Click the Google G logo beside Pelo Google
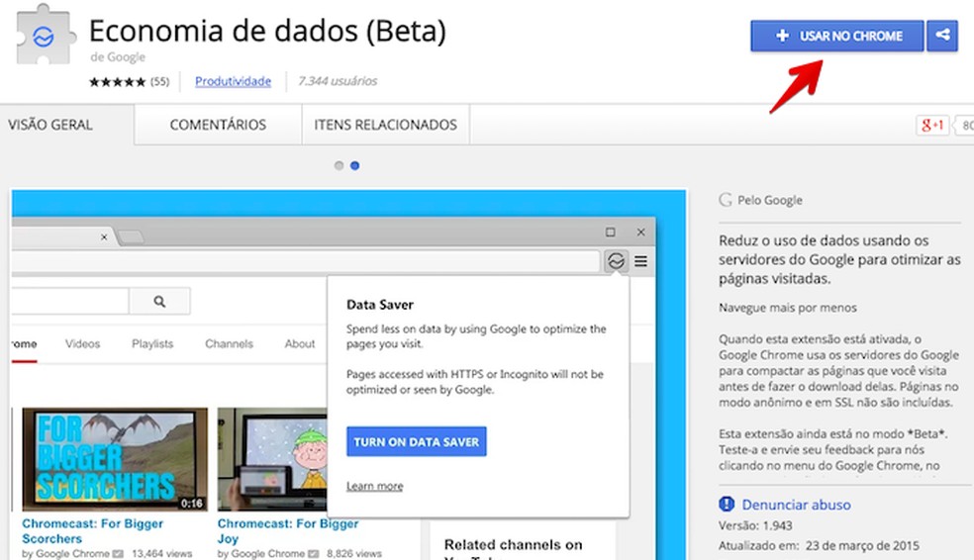This screenshot has width=974, height=560. point(725,200)
